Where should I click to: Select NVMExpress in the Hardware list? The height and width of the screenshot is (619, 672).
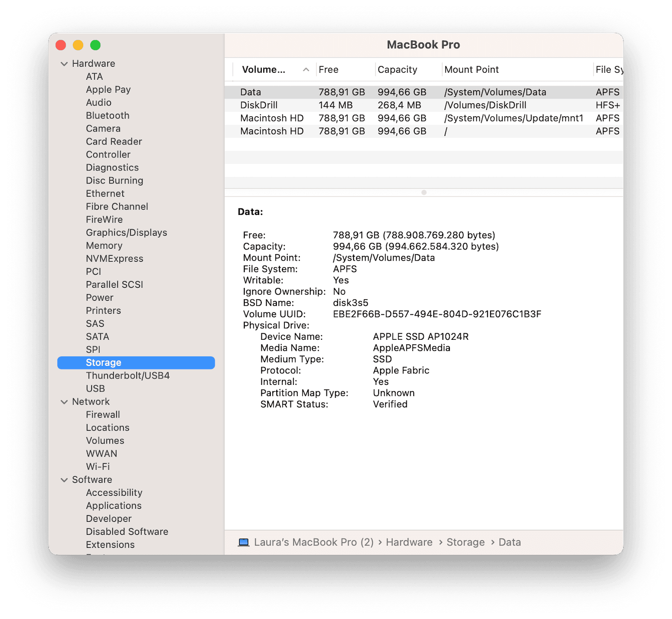click(x=114, y=258)
